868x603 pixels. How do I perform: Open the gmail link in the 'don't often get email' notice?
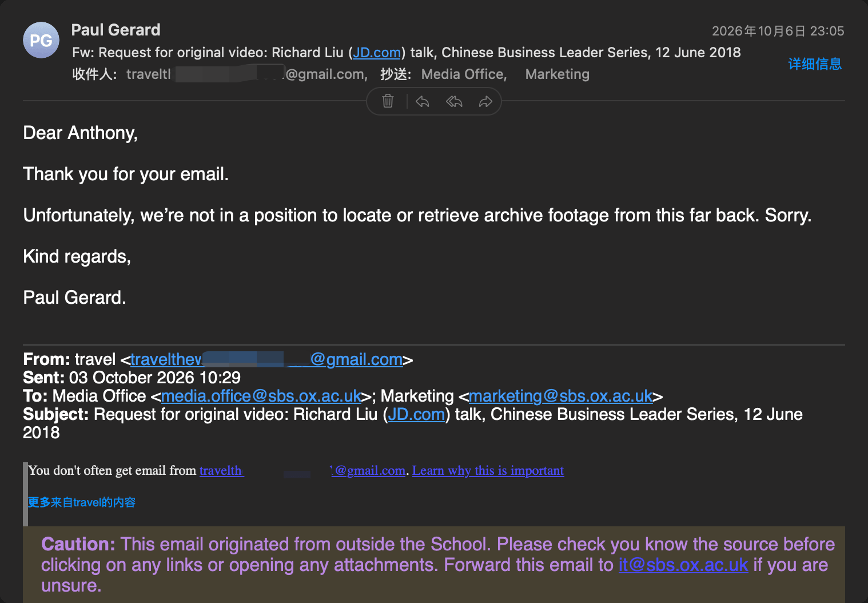pos(302,470)
